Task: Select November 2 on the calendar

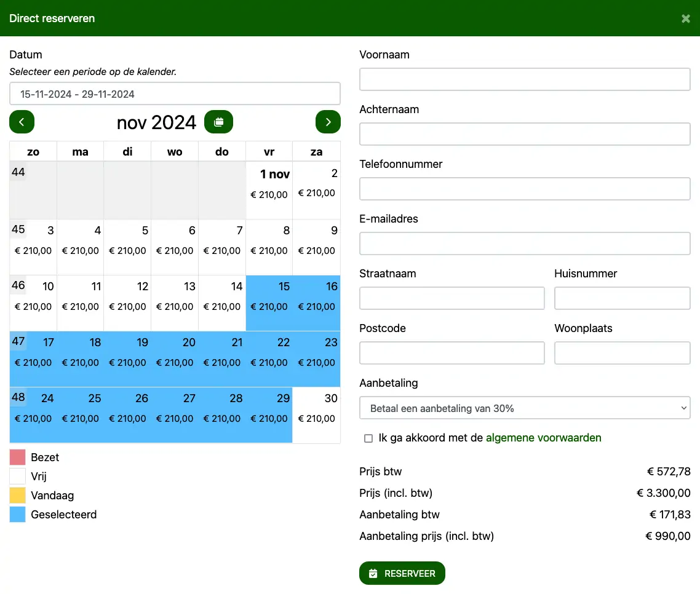Action: (x=316, y=190)
